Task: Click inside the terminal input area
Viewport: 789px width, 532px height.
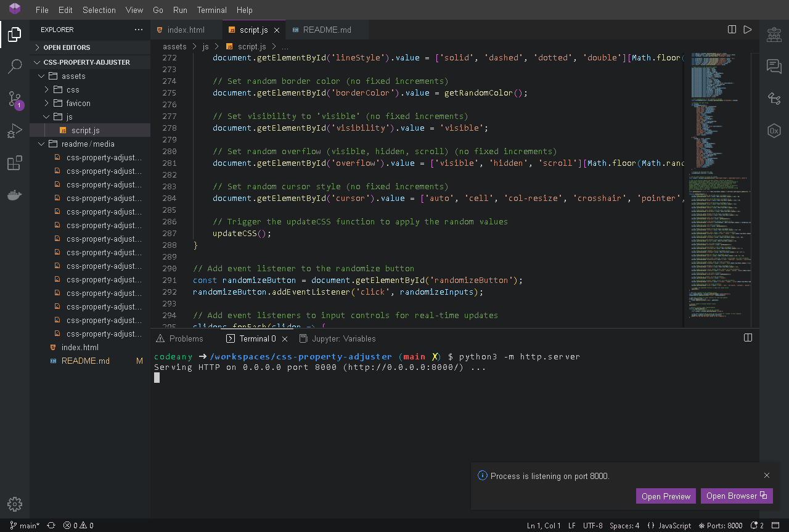Action: click(x=370, y=401)
